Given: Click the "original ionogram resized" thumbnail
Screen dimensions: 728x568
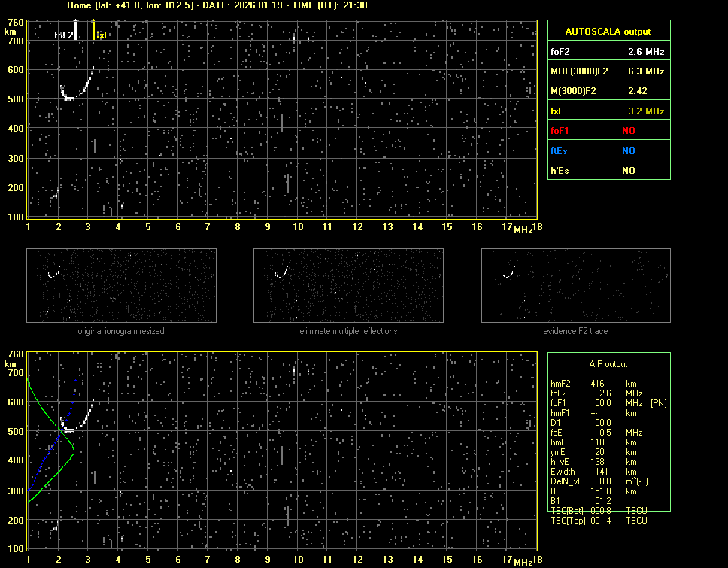Looking at the screenshot, I should (121, 285).
